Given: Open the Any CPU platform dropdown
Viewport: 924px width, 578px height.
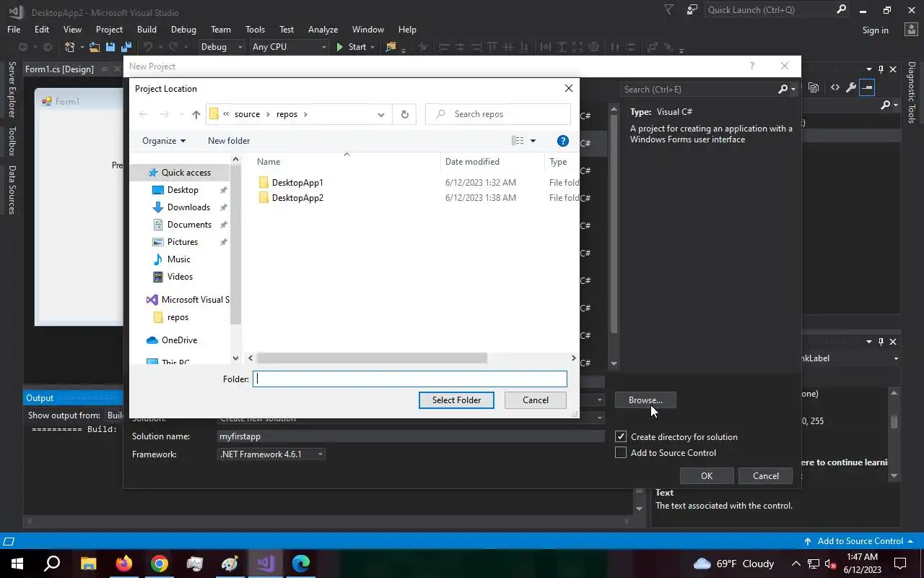Looking at the screenshot, I should [289, 47].
